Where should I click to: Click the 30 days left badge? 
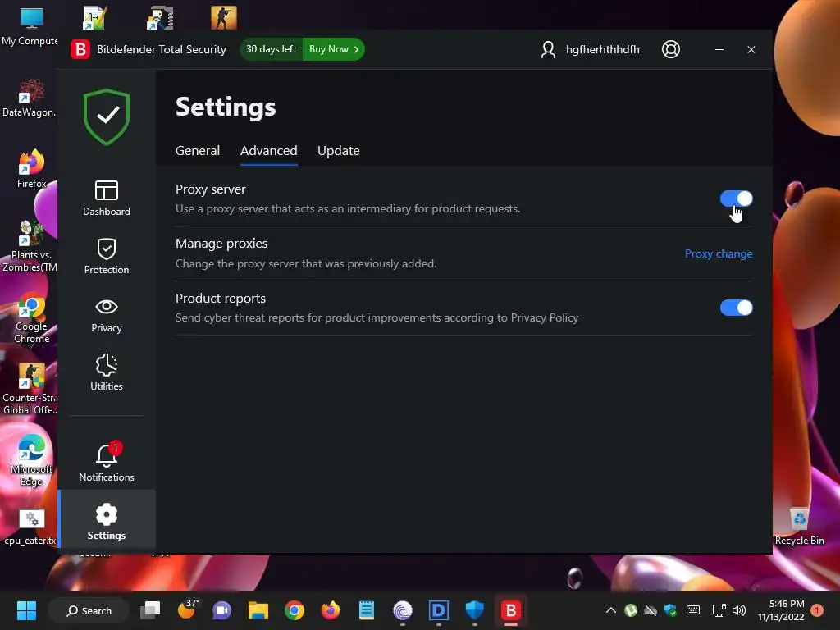(271, 49)
